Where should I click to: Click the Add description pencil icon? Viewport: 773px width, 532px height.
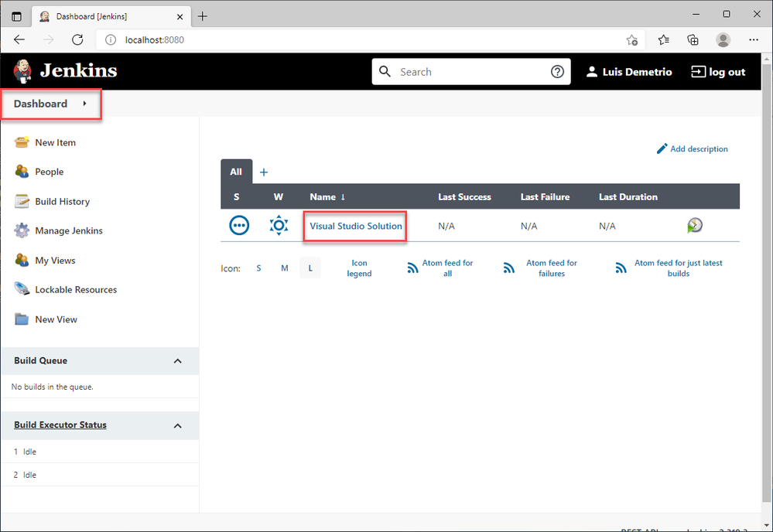[x=662, y=148]
